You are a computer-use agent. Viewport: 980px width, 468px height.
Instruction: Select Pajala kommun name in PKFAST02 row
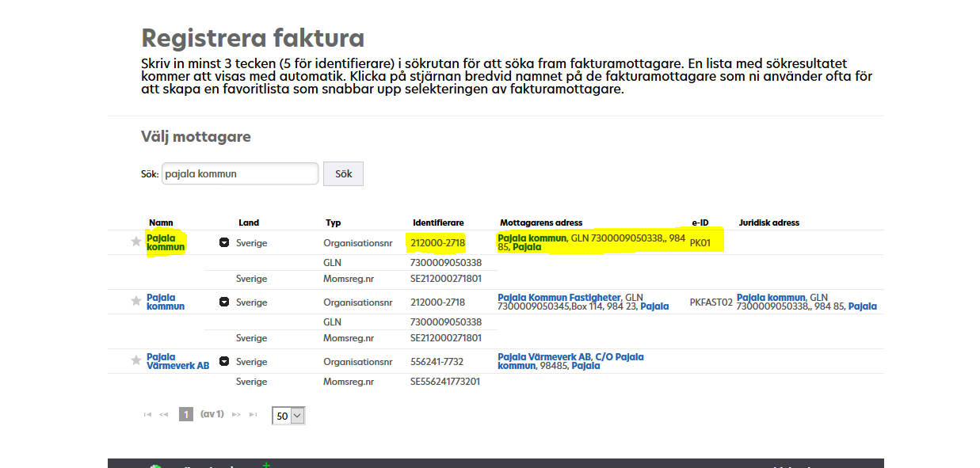pyautogui.click(x=166, y=302)
